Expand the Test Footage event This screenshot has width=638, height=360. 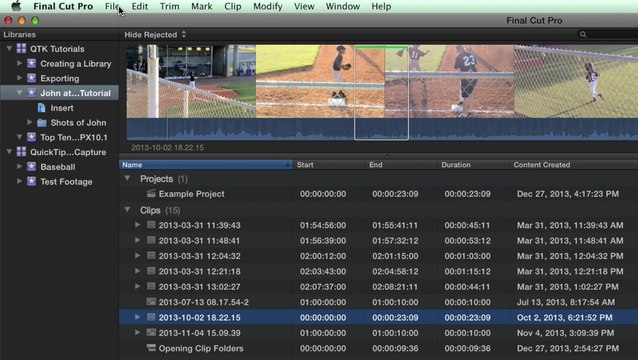point(19,181)
